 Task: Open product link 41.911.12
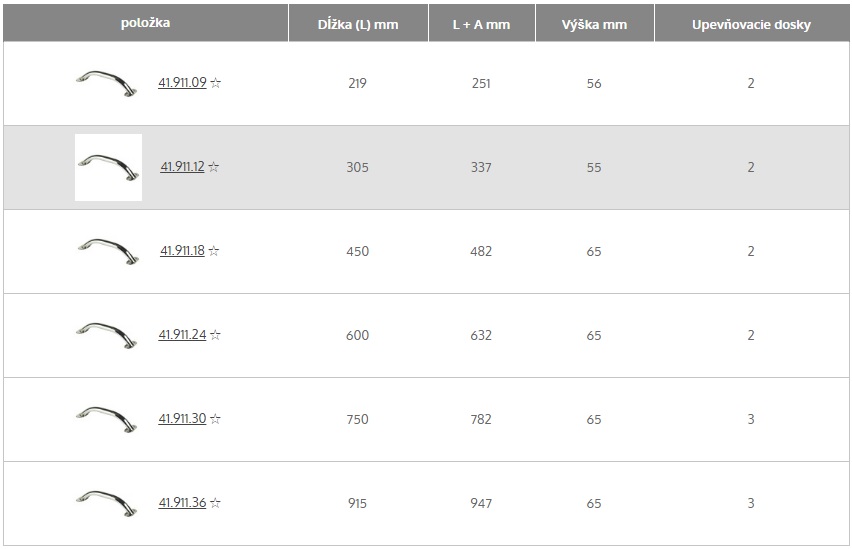click(x=183, y=166)
